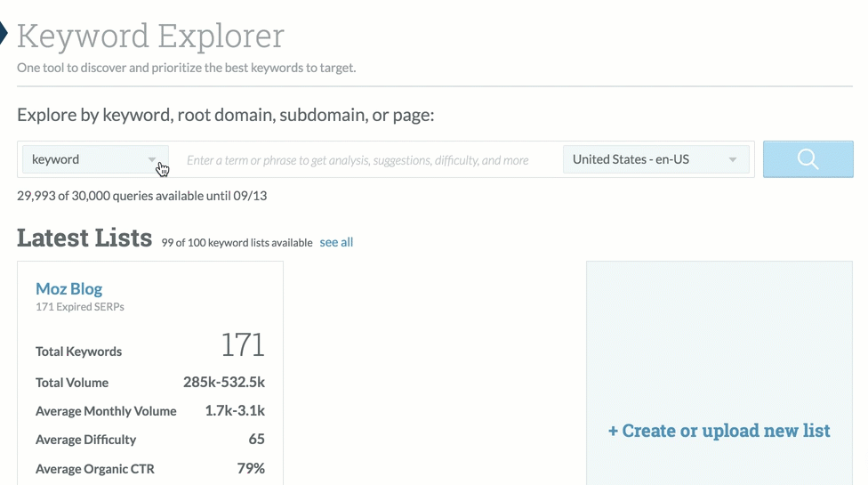Click the Average Monthly Volume row label
Screen dimensions: 868x485
click(106, 411)
